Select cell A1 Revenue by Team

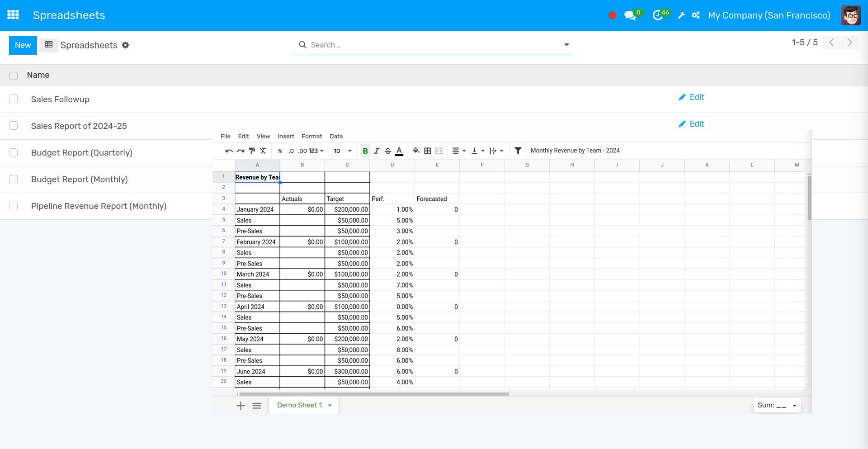coord(257,177)
